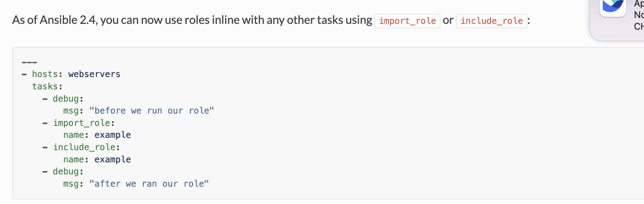Click the inline red import_role code
This screenshot has width=644, height=204.
click(407, 21)
